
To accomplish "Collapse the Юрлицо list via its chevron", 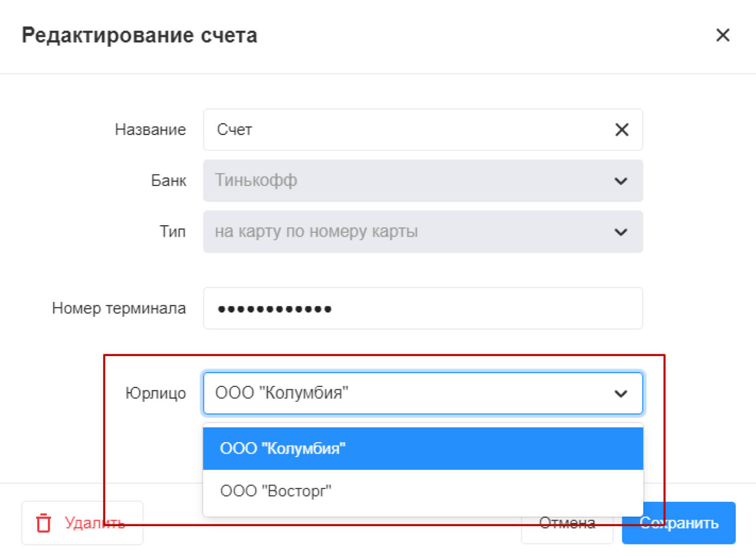I will click(621, 394).
